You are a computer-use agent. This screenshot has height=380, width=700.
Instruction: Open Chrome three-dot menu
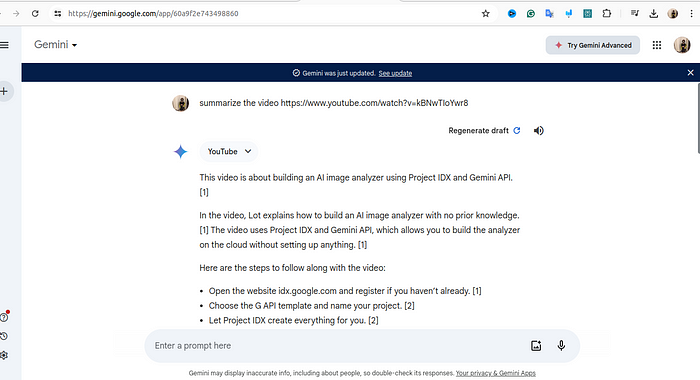692,13
